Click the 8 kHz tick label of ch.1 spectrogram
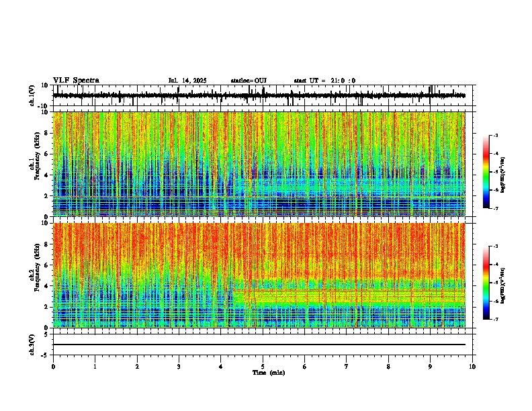This screenshot has height=411, width=532. pos(46,133)
